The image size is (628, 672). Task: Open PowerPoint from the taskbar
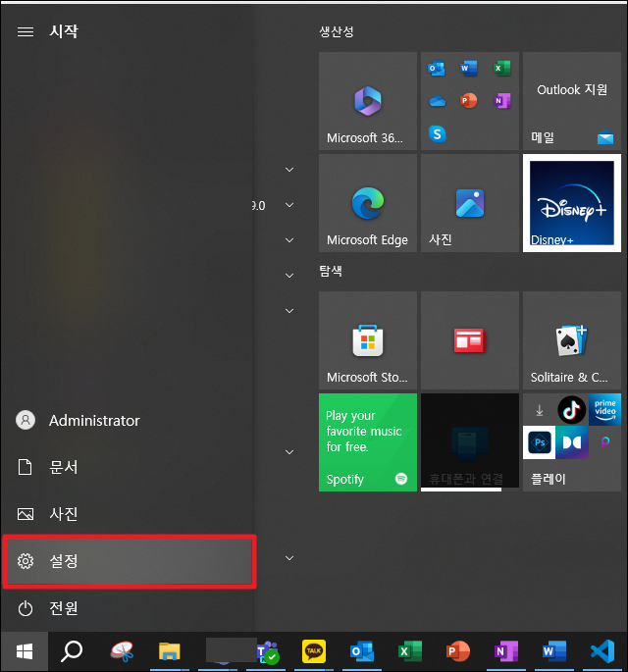click(458, 651)
